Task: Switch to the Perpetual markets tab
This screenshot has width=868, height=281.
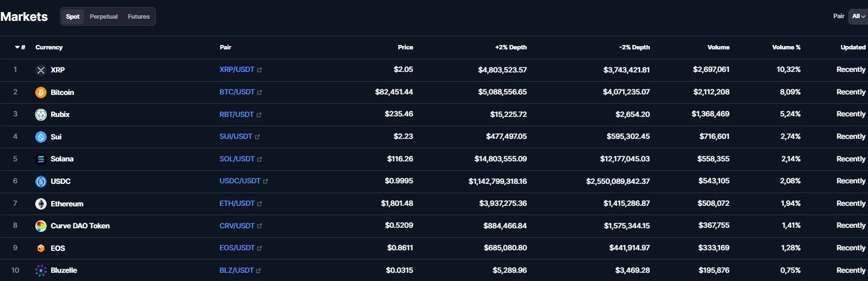Action: click(x=104, y=16)
